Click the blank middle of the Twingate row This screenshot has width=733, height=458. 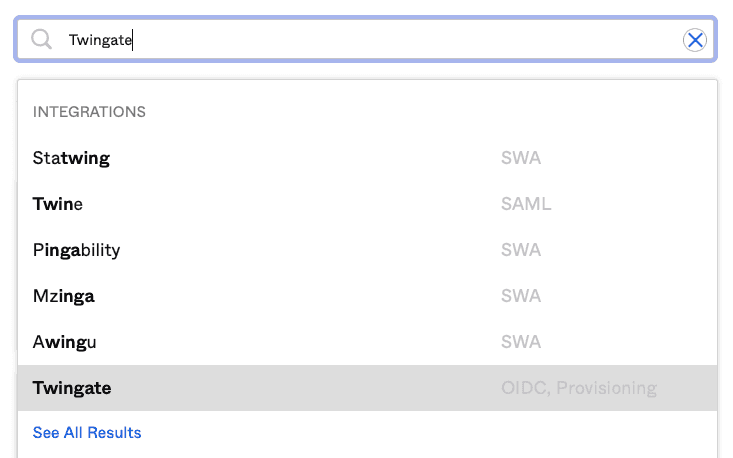(x=300, y=388)
